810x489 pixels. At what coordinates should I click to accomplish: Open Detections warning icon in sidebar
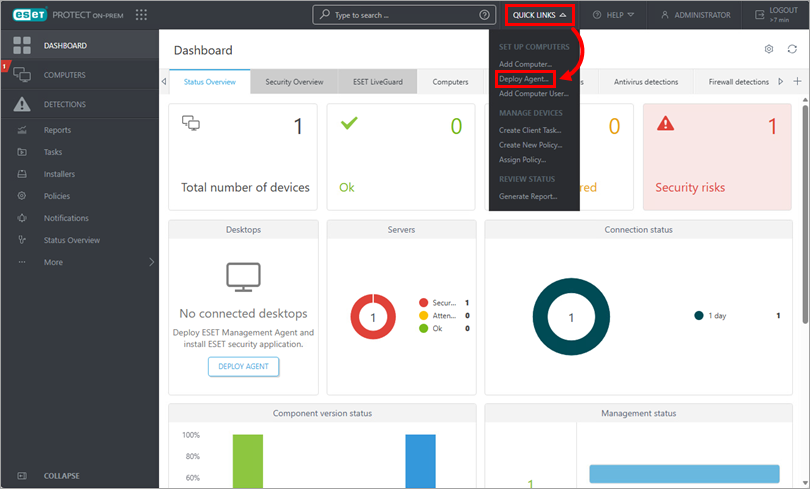(22, 105)
